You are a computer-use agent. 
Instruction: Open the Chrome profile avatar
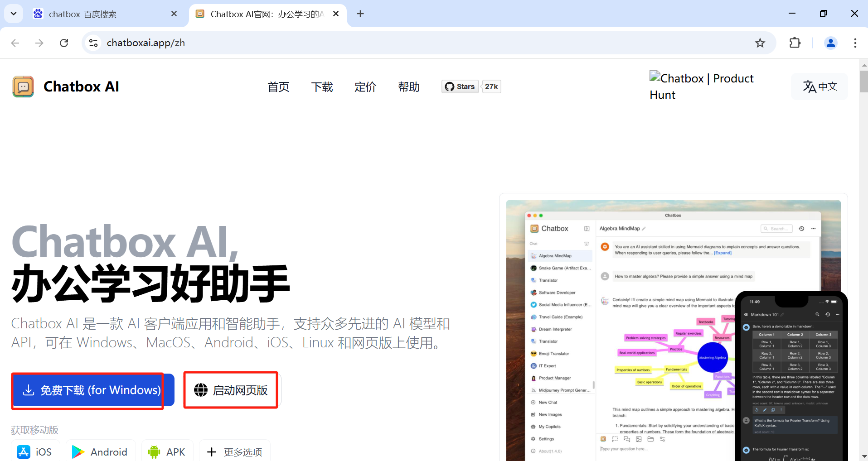pyautogui.click(x=831, y=43)
